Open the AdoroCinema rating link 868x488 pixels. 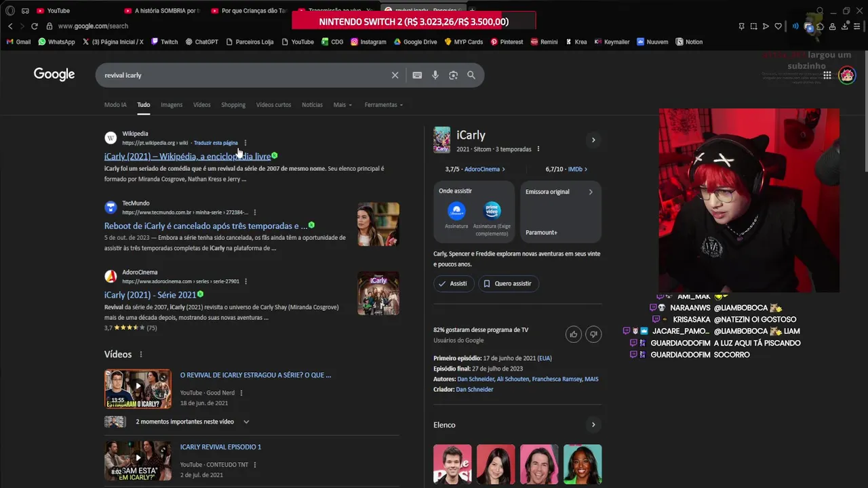coord(484,169)
